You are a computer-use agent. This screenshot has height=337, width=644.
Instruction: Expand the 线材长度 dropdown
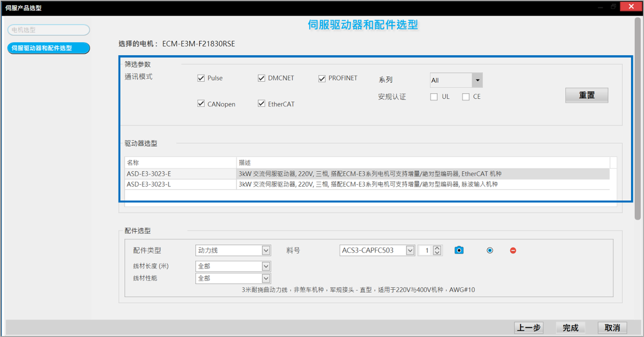pos(266,266)
